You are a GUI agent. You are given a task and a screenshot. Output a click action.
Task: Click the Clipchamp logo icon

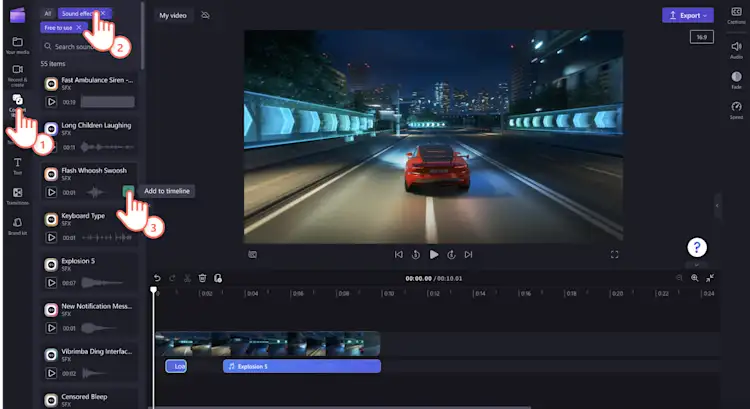(x=18, y=15)
